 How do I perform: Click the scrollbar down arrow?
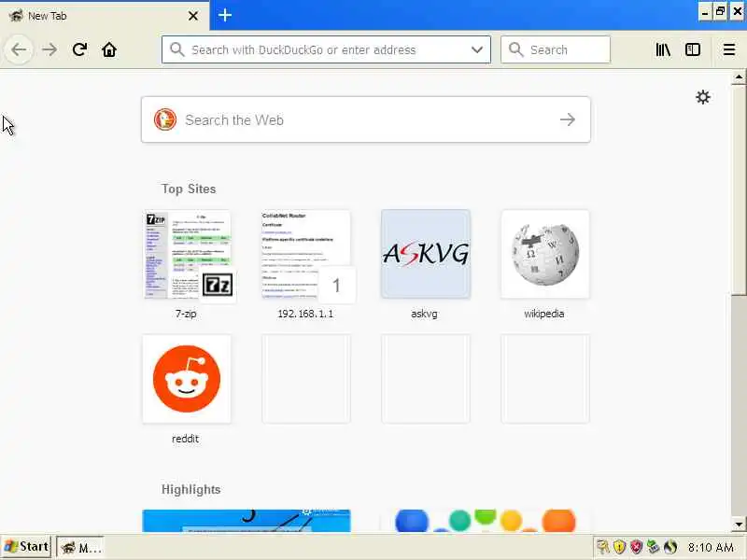739,525
